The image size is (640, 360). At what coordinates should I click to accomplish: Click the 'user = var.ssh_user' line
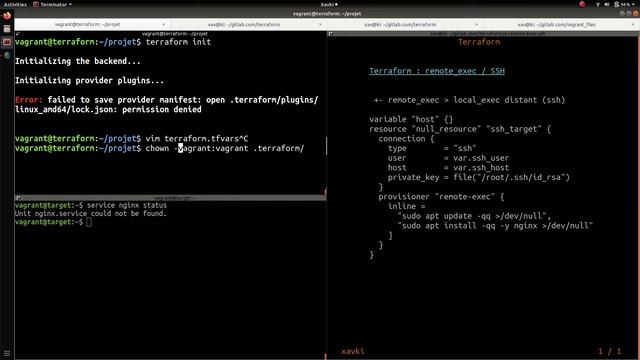(448, 158)
